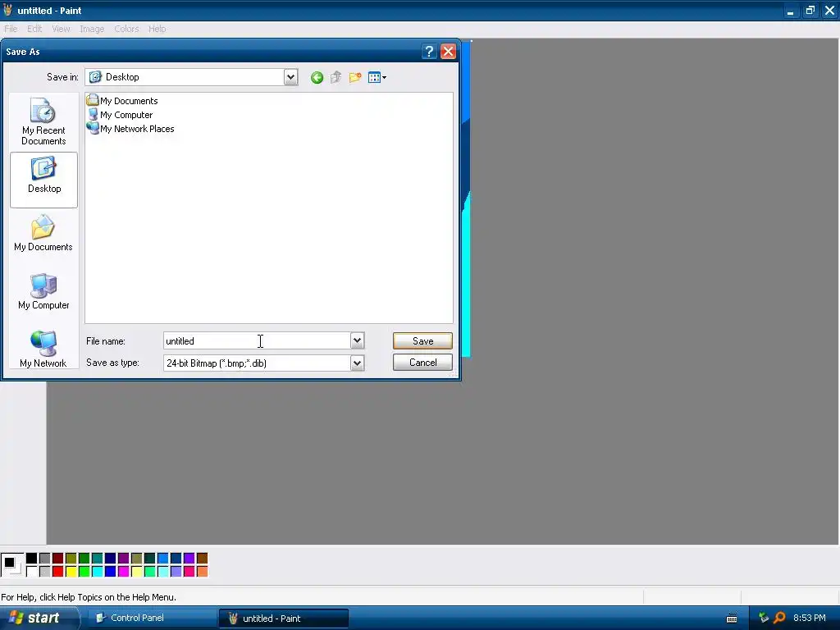Pick the dark gray color swatch
The height and width of the screenshot is (630, 840).
tap(45, 558)
